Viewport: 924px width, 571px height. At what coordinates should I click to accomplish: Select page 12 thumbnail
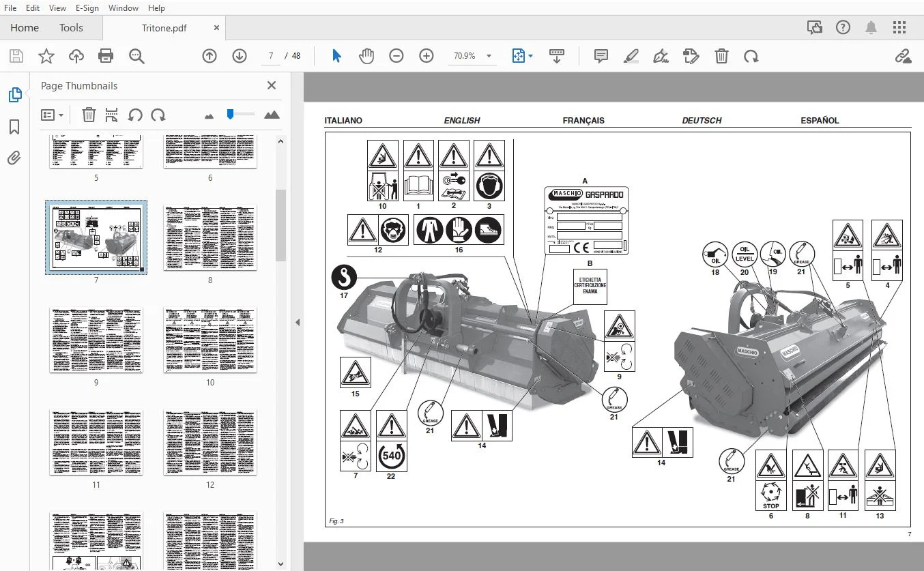point(210,442)
